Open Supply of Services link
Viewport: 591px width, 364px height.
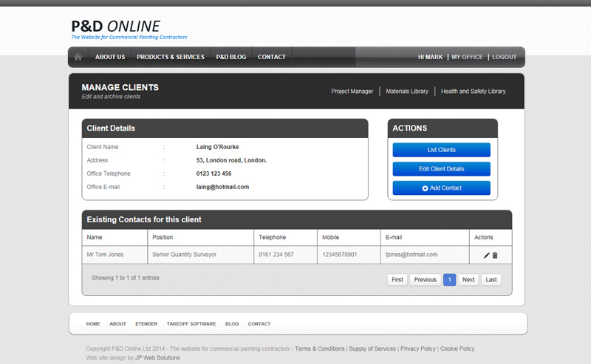372,349
